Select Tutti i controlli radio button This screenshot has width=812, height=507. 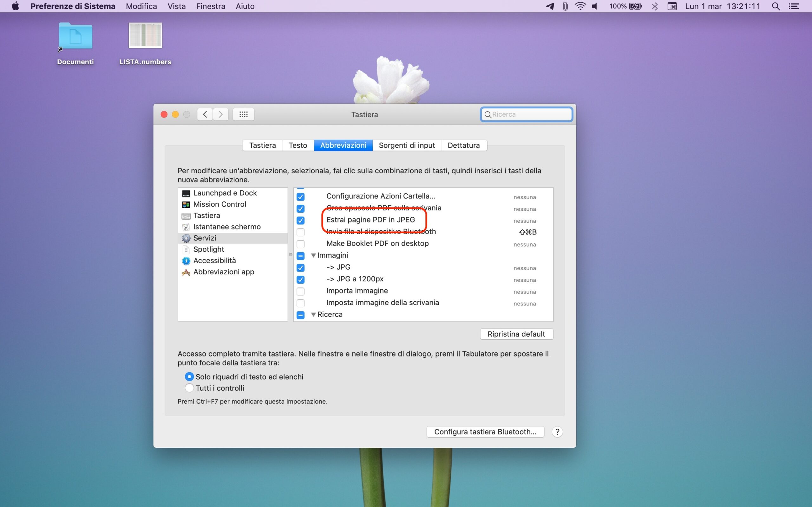[189, 388]
